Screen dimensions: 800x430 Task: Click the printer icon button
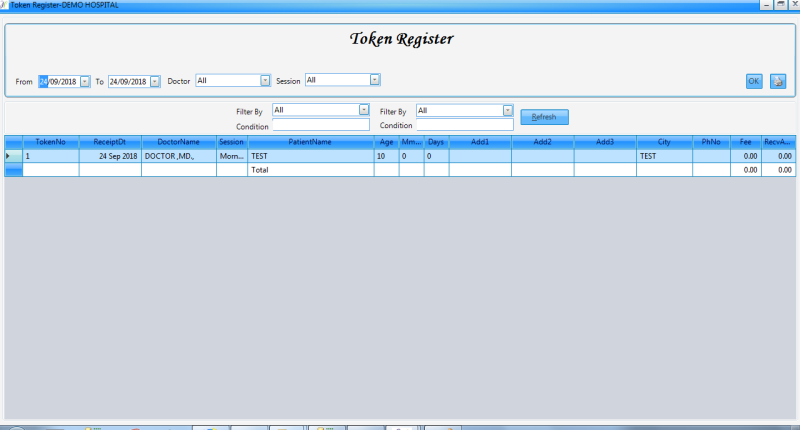point(778,81)
